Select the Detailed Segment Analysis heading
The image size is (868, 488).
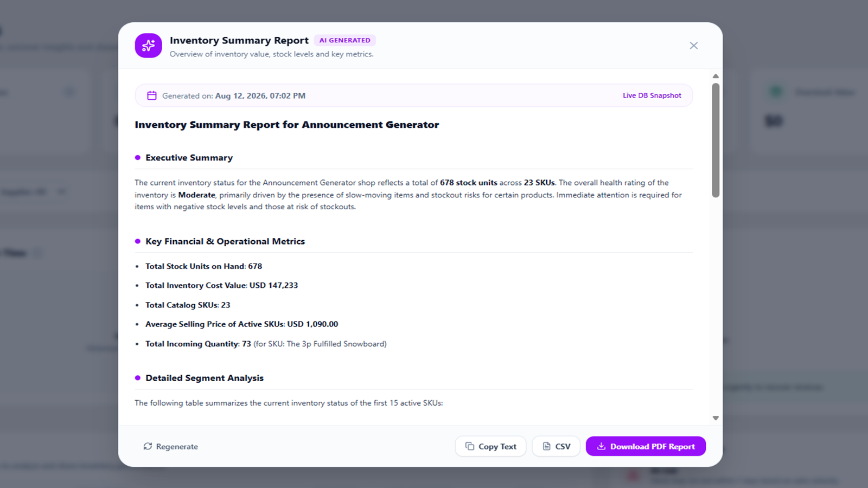click(x=205, y=378)
